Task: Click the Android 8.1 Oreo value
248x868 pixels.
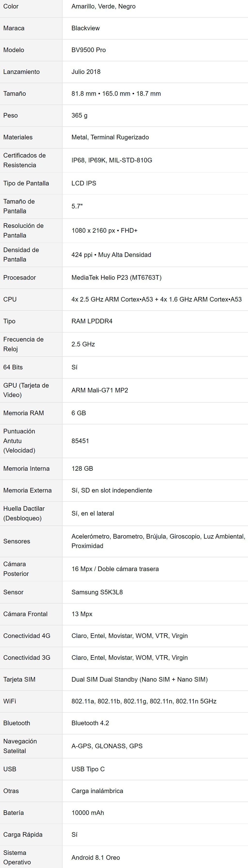Action: pyautogui.click(x=96, y=857)
